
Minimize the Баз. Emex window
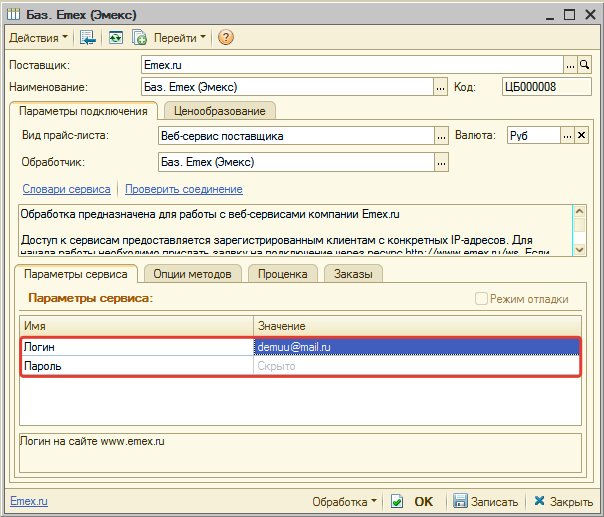tap(550, 16)
